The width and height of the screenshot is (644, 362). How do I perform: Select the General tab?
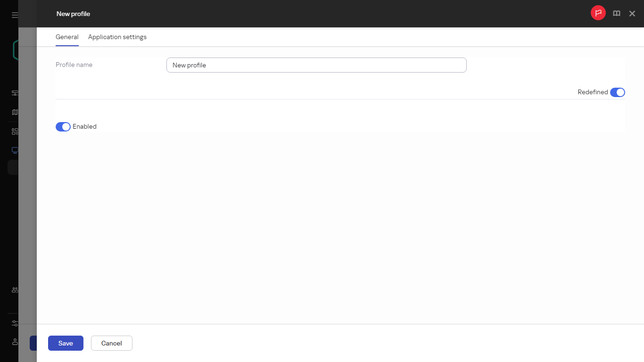(67, 37)
